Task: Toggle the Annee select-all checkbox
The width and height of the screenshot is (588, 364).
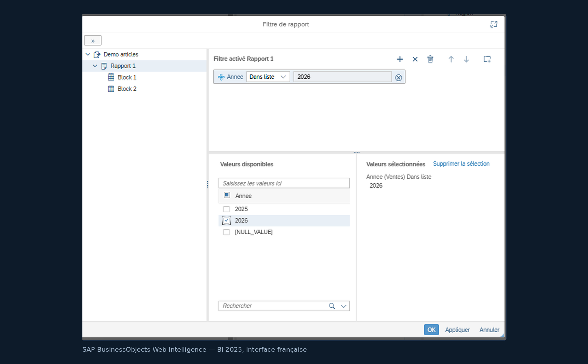Action: pos(227,195)
